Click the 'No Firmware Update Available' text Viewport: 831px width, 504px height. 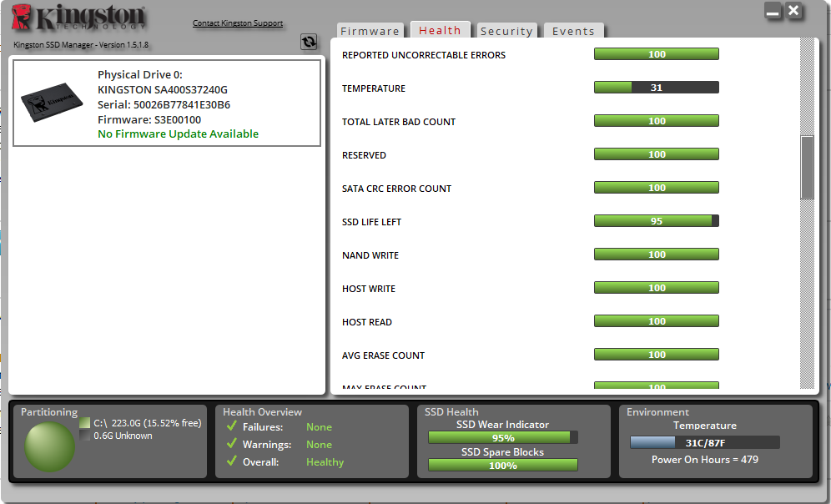[x=178, y=134]
